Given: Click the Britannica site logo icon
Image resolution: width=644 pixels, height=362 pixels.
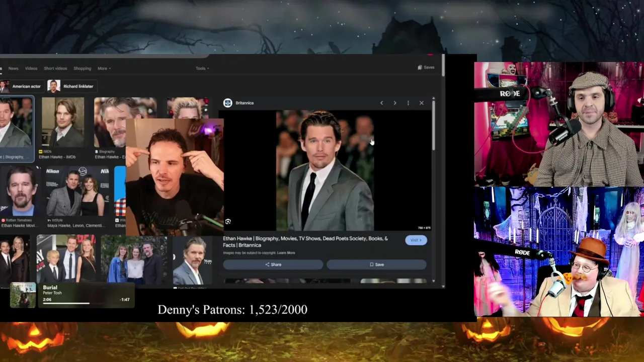Looking at the screenshot, I should 227,103.
